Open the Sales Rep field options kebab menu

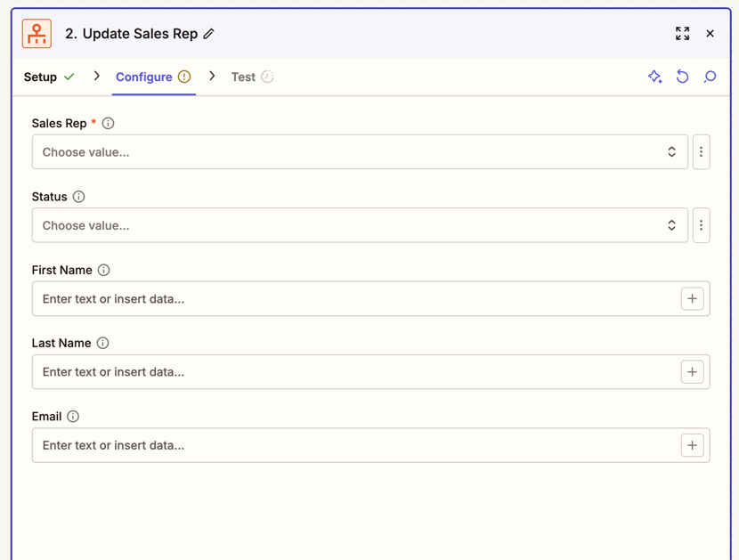pyautogui.click(x=701, y=151)
